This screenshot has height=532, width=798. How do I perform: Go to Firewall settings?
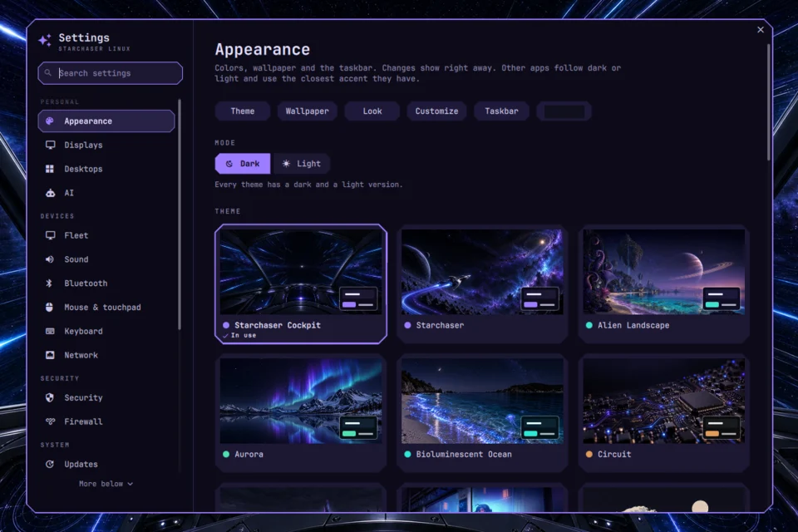point(106,421)
